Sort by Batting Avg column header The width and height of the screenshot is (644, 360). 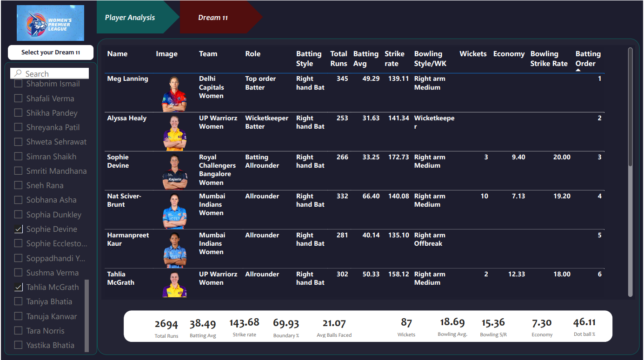(x=366, y=59)
